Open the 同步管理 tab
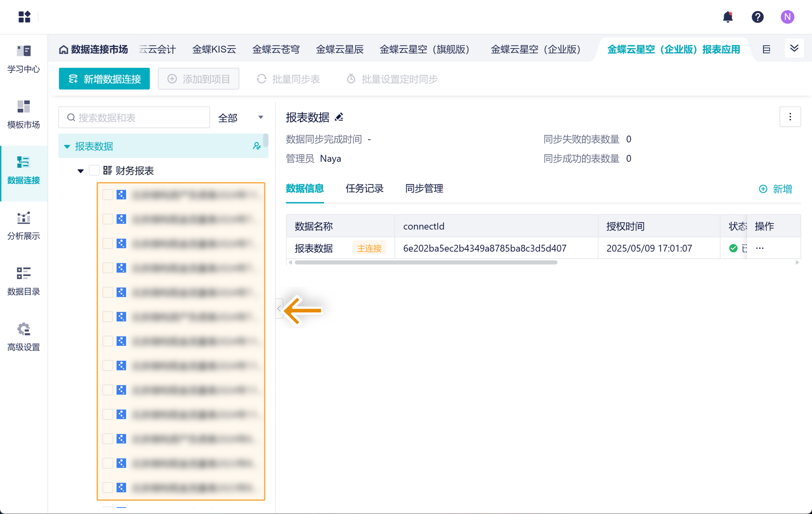The width and height of the screenshot is (812, 514). (424, 189)
